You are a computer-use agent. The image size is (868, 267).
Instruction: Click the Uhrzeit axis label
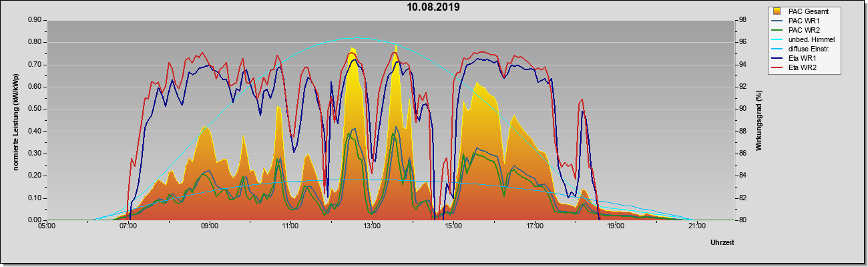722,242
